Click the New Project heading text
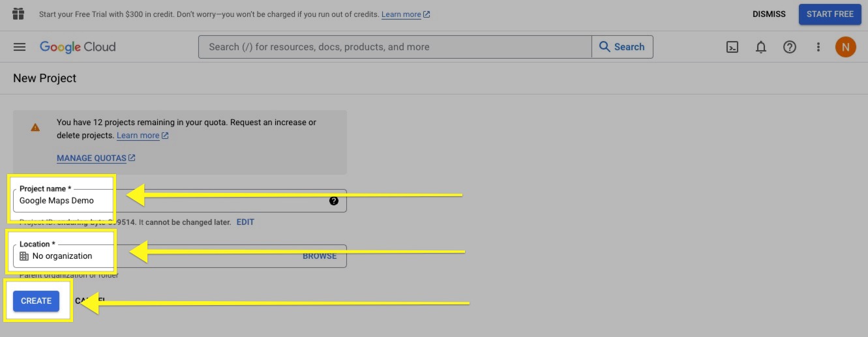Image resolution: width=868 pixels, height=337 pixels. point(45,78)
